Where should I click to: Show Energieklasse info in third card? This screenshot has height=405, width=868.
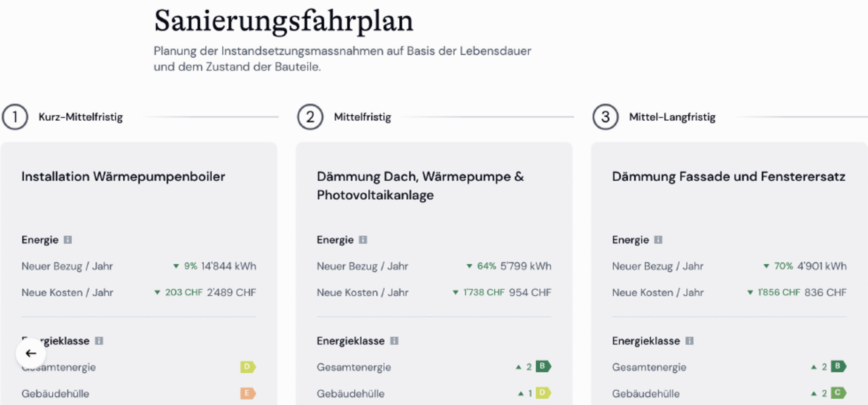tap(689, 341)
